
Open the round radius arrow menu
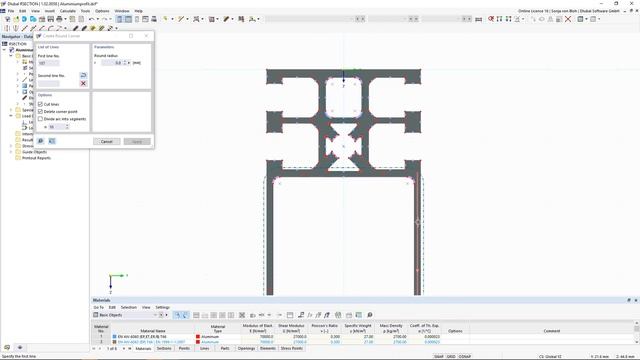tap(129, 63)
